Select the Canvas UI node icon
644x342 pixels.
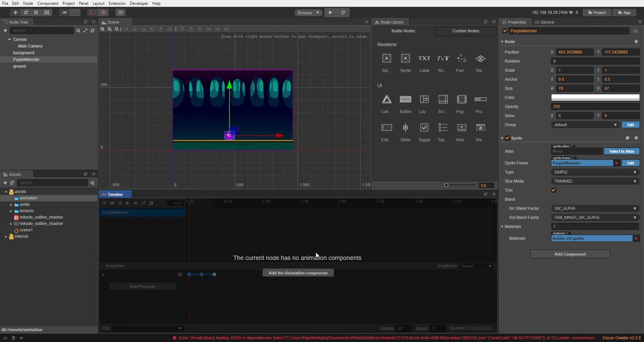(386, 99)
